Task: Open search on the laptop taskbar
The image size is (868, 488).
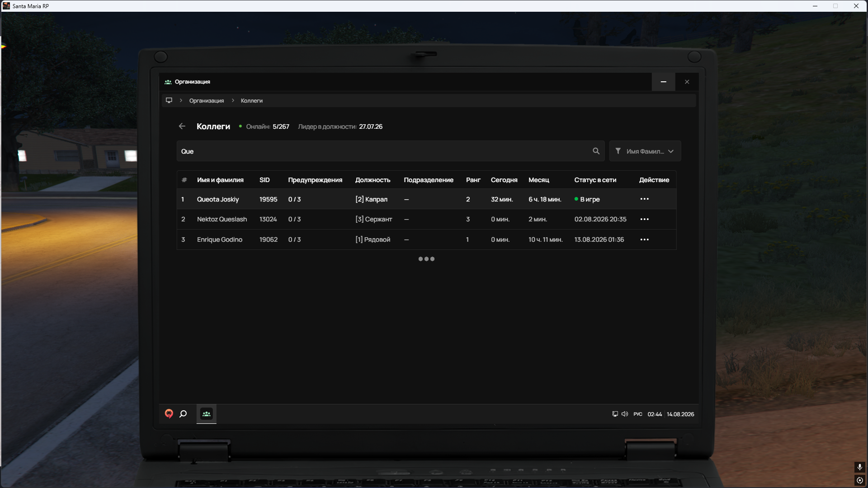Action: click(183, 414)
